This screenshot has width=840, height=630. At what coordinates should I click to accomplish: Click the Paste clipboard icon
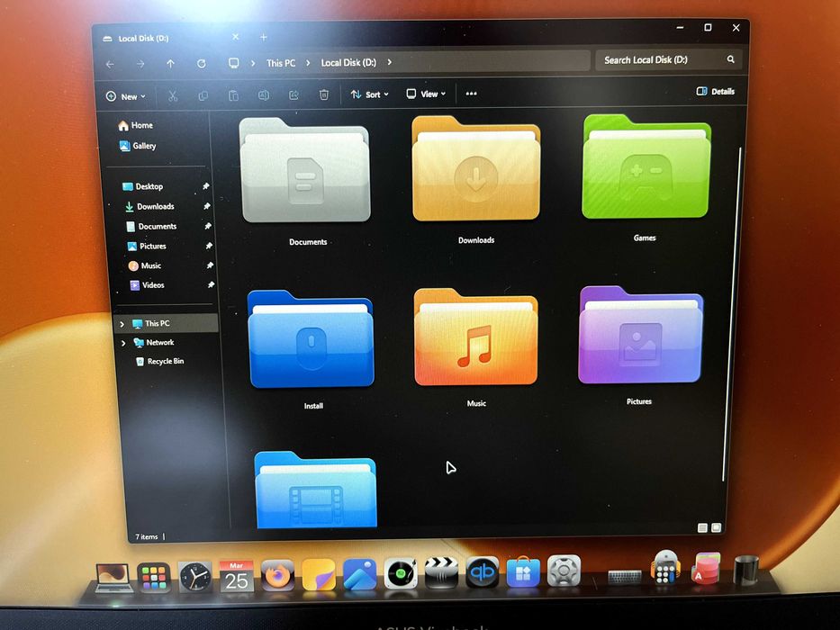(233, 96)
